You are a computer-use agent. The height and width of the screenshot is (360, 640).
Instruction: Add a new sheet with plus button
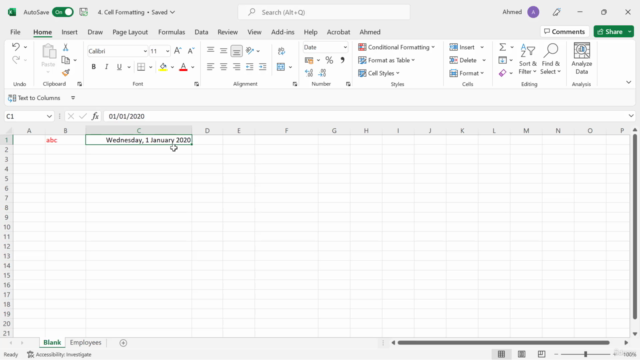tap(123, 343)
